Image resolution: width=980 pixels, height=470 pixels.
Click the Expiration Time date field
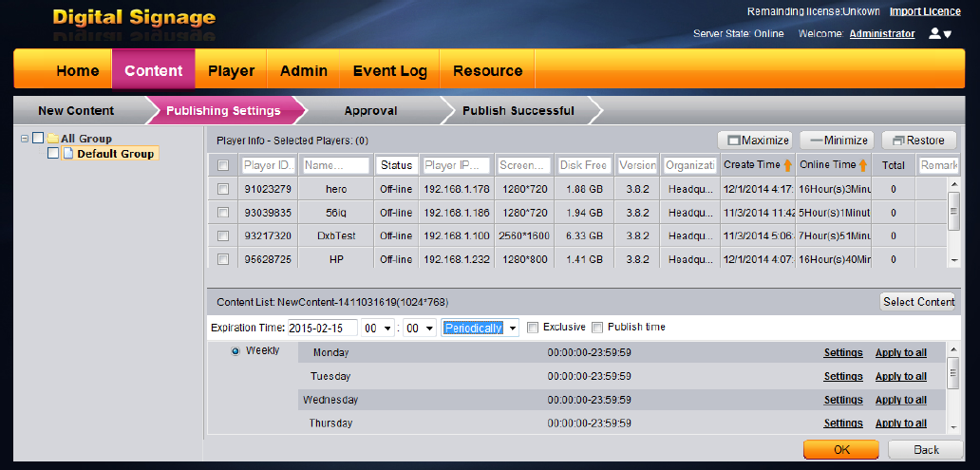[323, 328]
